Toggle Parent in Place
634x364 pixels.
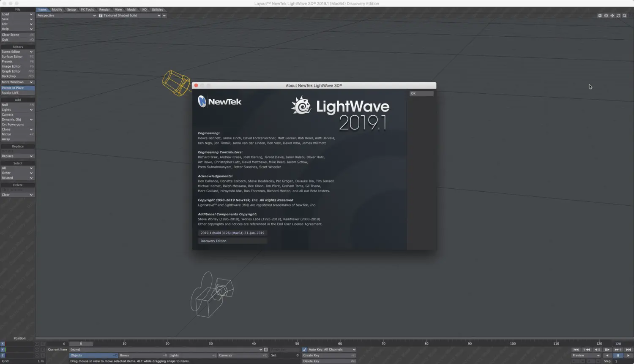point(17,88)
